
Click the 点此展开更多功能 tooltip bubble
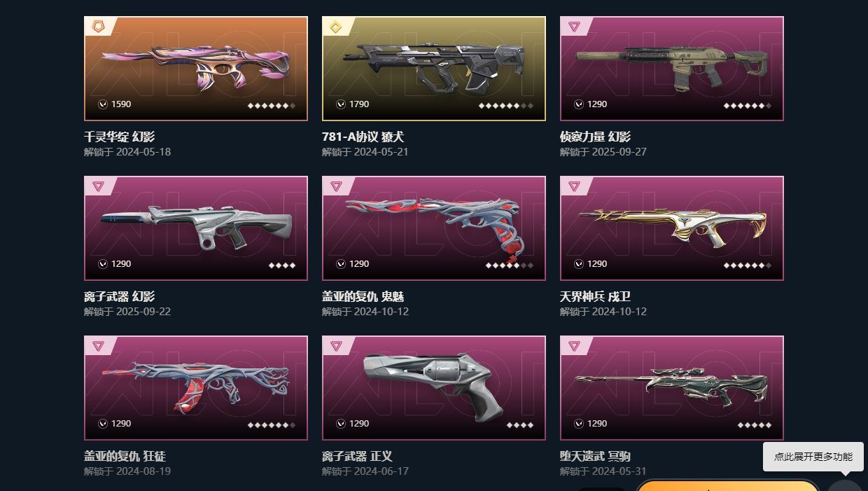813,457
